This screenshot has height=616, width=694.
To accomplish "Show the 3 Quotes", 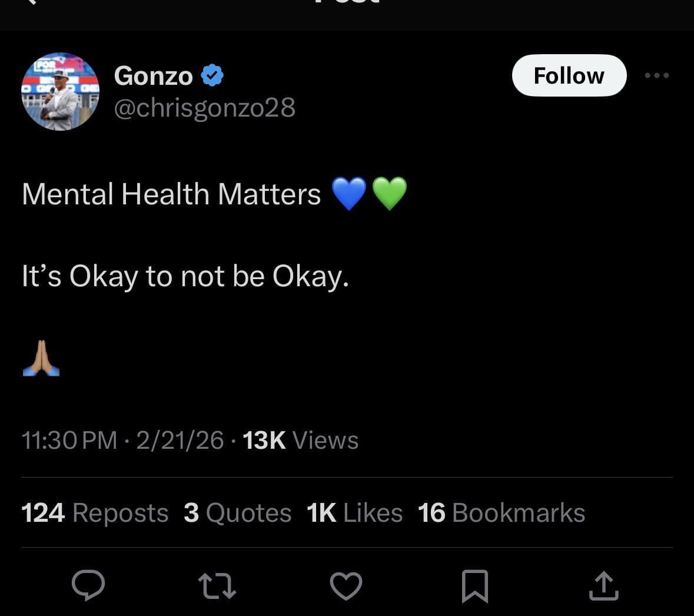I will [x=237, y=512].
